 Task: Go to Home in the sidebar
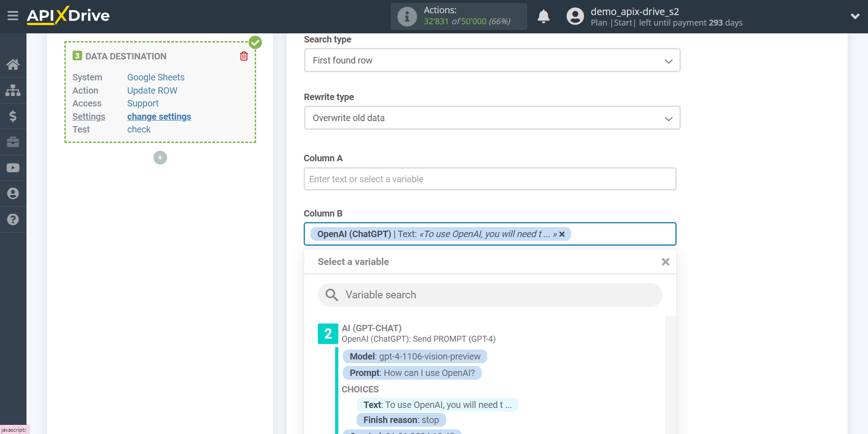click(x=13, y=64)
